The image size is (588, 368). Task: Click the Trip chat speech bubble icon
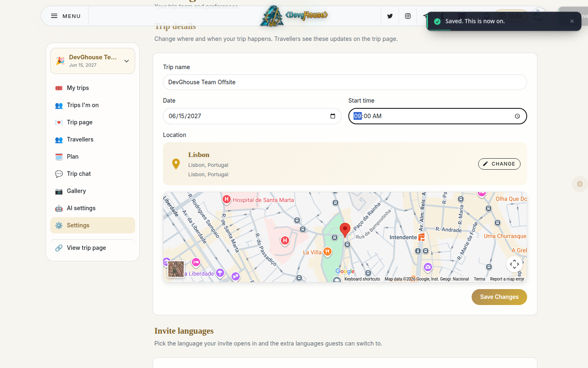coord(59,174)
